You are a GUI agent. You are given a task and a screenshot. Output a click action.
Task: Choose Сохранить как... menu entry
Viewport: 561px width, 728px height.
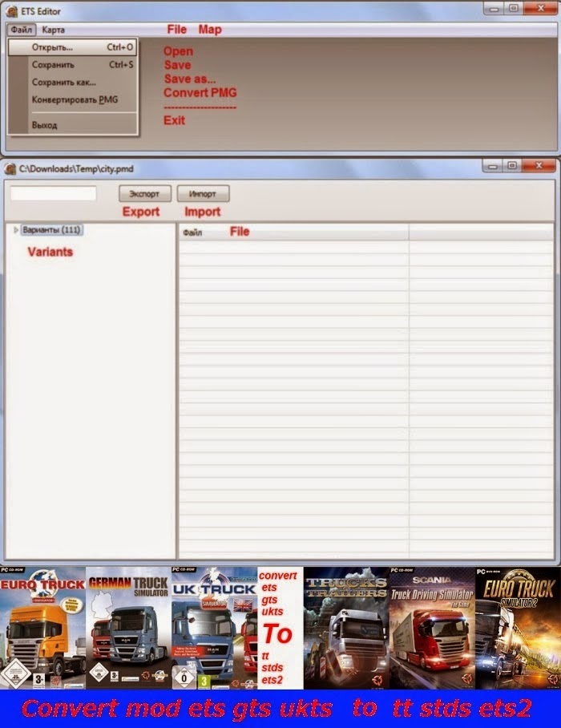[73, 82]
